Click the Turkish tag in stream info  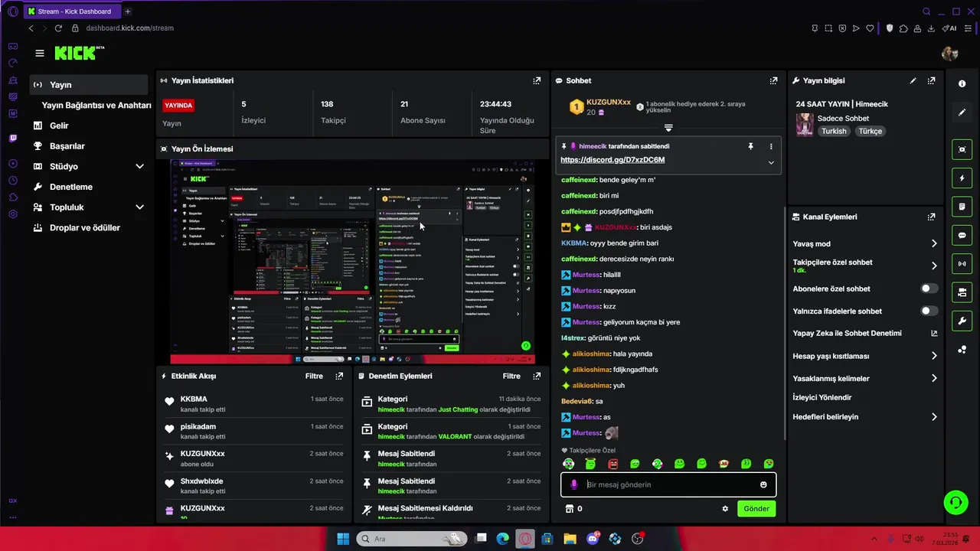[834, 131]
